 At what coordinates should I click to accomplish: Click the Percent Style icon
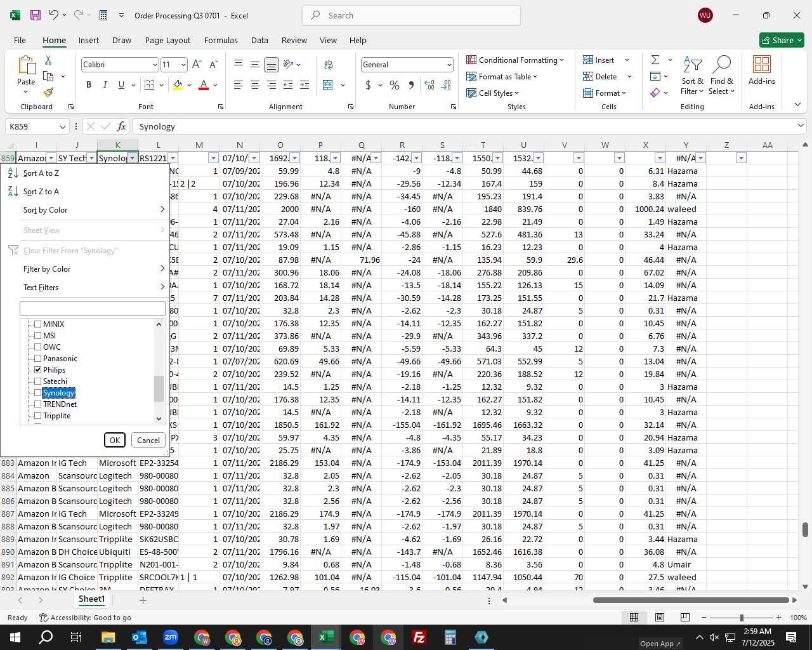coord(395,85)
